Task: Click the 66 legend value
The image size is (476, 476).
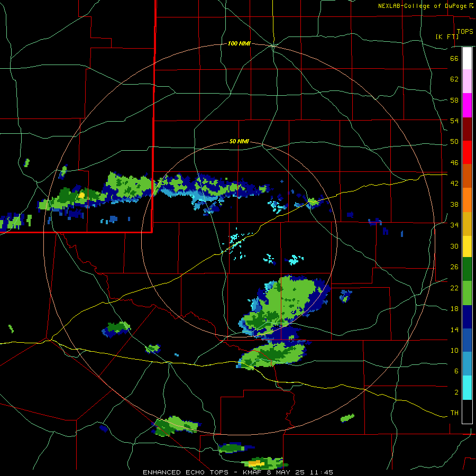Action: 454,58
